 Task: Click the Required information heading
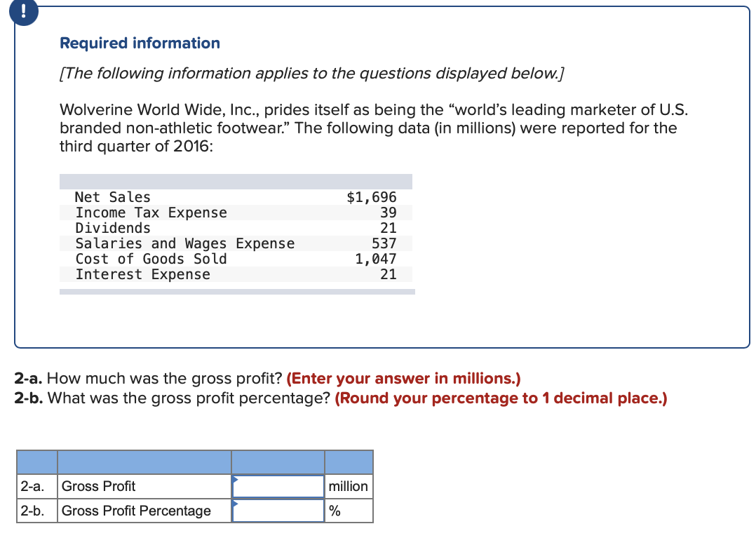click(139, 43)
